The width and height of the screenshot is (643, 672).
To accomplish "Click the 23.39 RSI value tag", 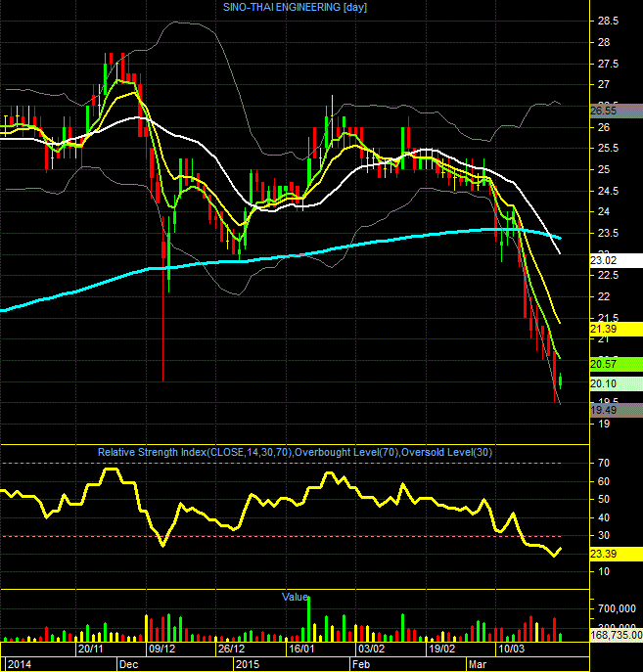I will tap(617, 554).
